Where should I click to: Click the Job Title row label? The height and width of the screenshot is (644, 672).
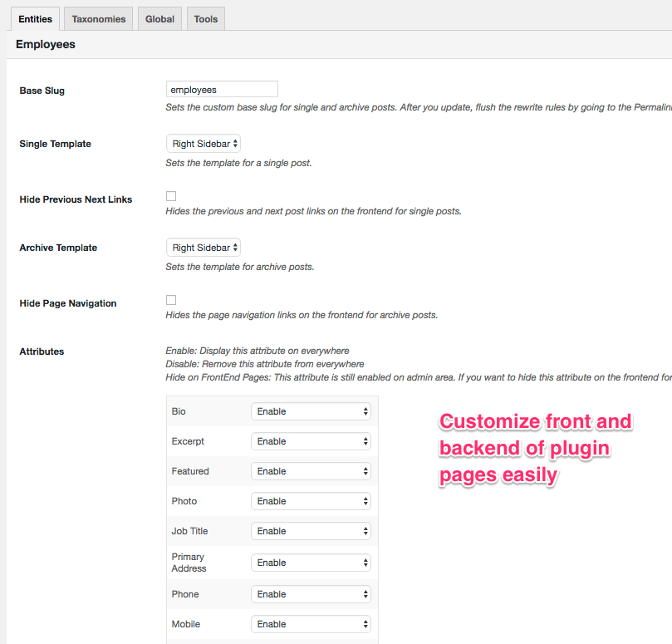coord(189,531)
